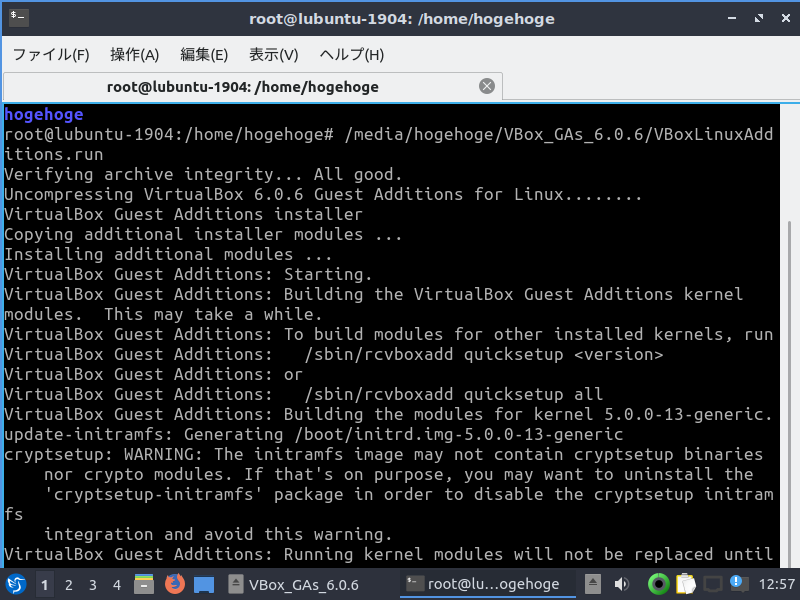Open the ヘルプ(H) menu
Image resolution: width=800 pixels, height=600 pixels.
(352, 54)
